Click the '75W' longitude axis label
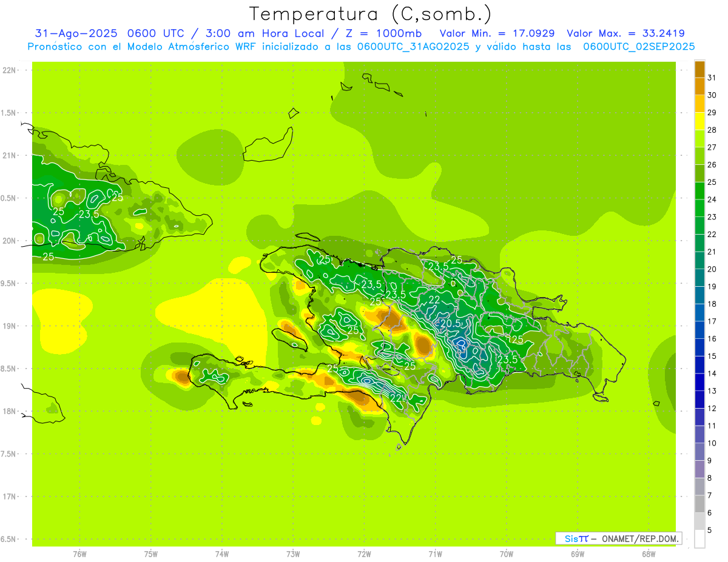This screenshot has width=728, height=562. [x=151, y=554]
